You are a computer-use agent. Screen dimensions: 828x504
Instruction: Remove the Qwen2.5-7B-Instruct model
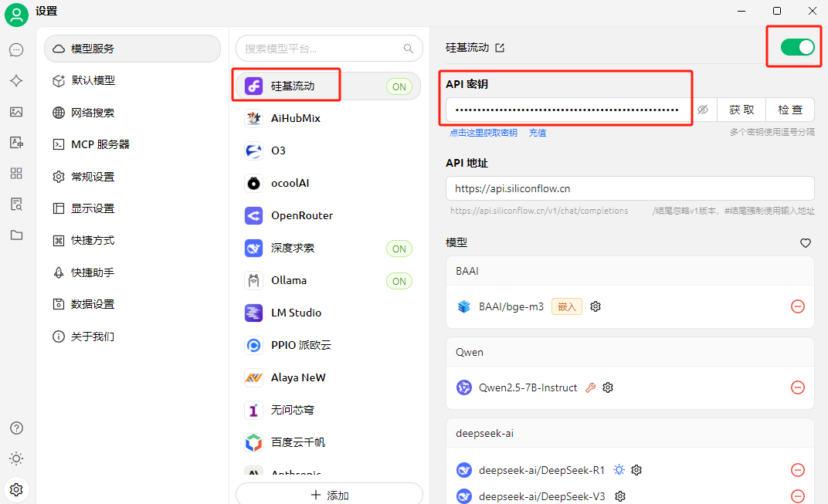[x=797, y=387]
